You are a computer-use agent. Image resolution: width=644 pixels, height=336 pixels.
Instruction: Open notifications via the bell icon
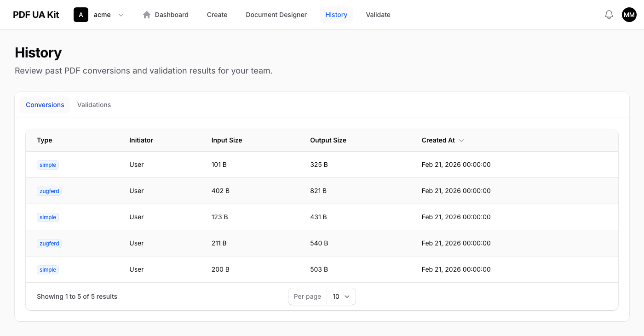609,14
